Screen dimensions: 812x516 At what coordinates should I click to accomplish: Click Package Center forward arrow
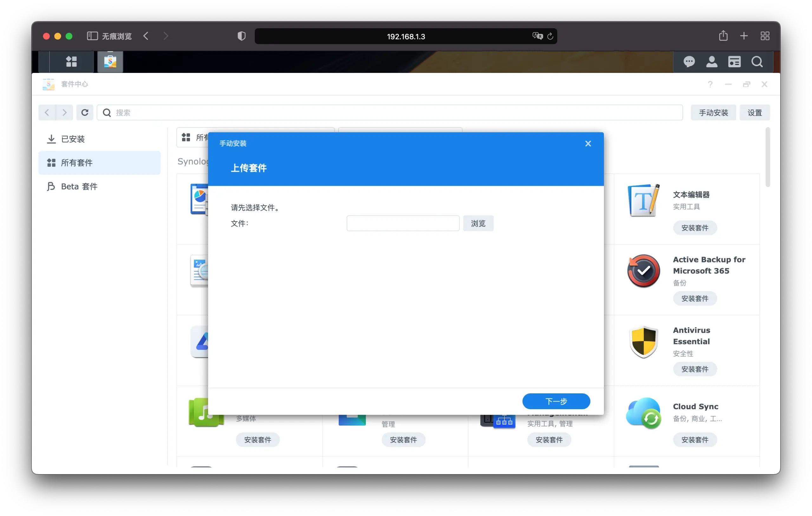tap(64, 113)
